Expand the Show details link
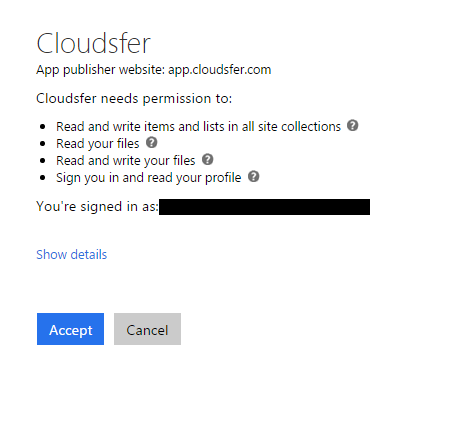This screenshot has width=450, height=436. [71, 255]
